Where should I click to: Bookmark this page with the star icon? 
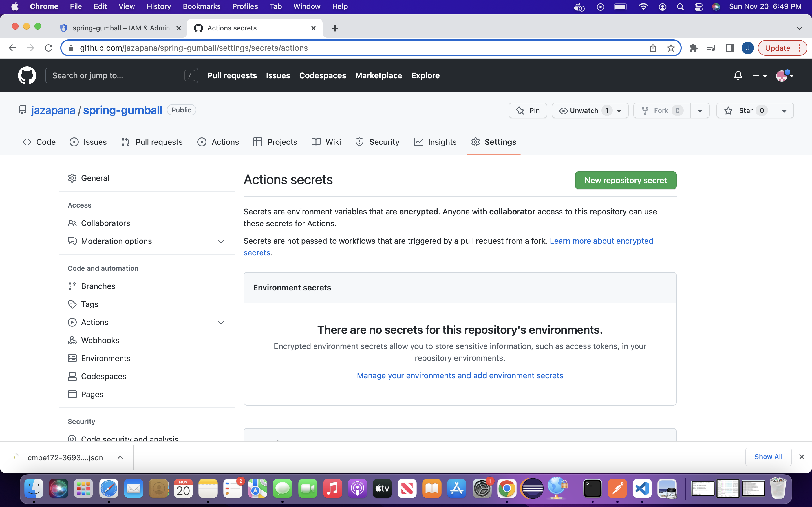point(671,48)
